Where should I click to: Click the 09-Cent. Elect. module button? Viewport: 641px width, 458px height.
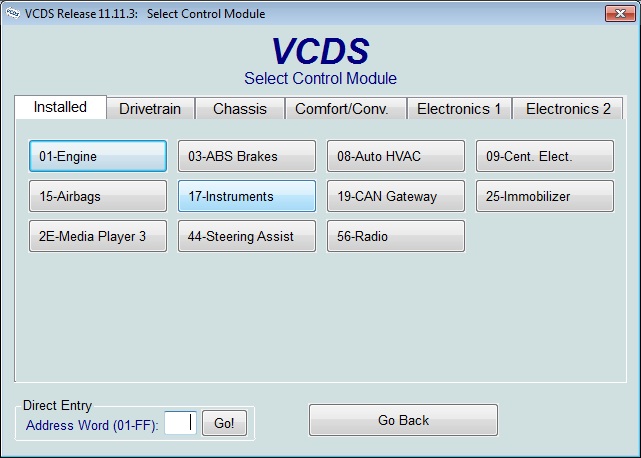point(544,156)
